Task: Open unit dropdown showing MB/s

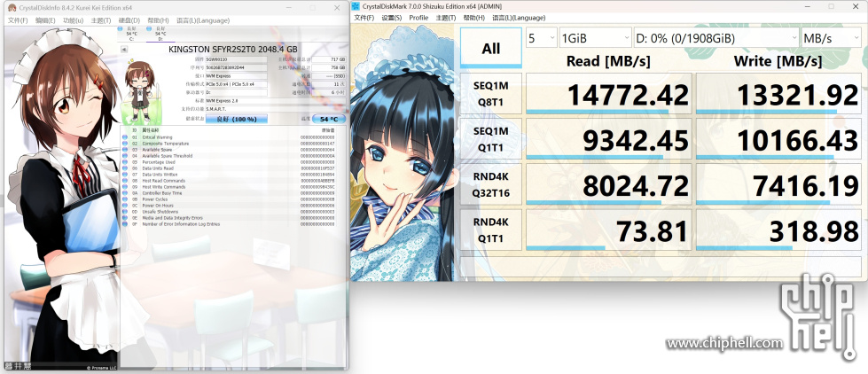Action: pos(832,38)
